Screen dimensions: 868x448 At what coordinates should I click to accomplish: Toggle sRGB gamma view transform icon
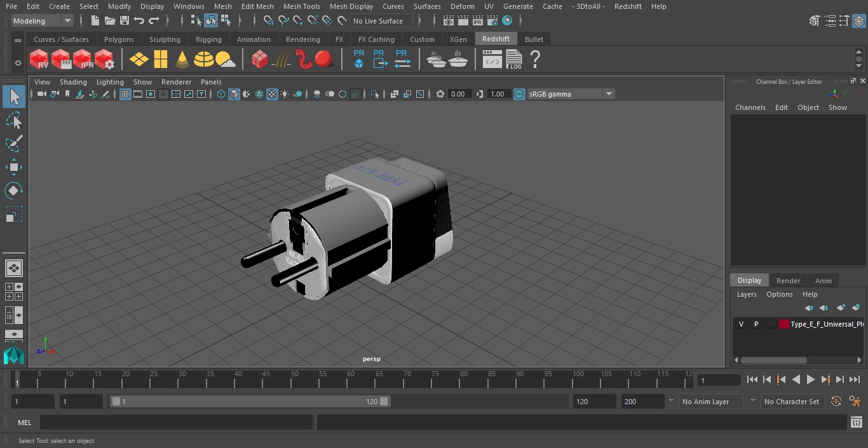click(x=519, y=94)
